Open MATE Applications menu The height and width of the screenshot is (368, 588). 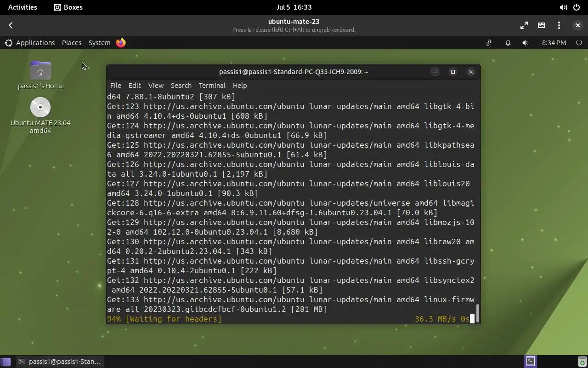click(30, 43)
